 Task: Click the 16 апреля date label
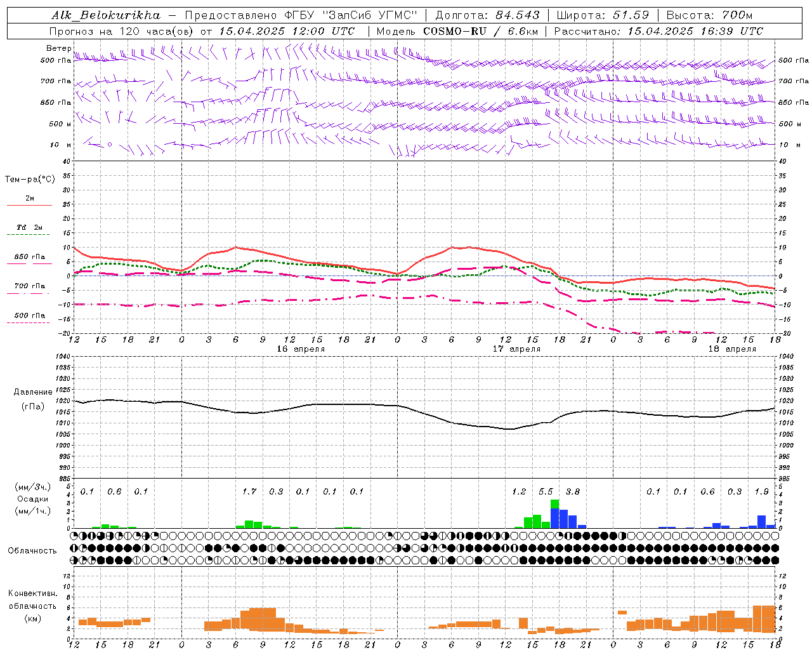click(x=301, y=349)
